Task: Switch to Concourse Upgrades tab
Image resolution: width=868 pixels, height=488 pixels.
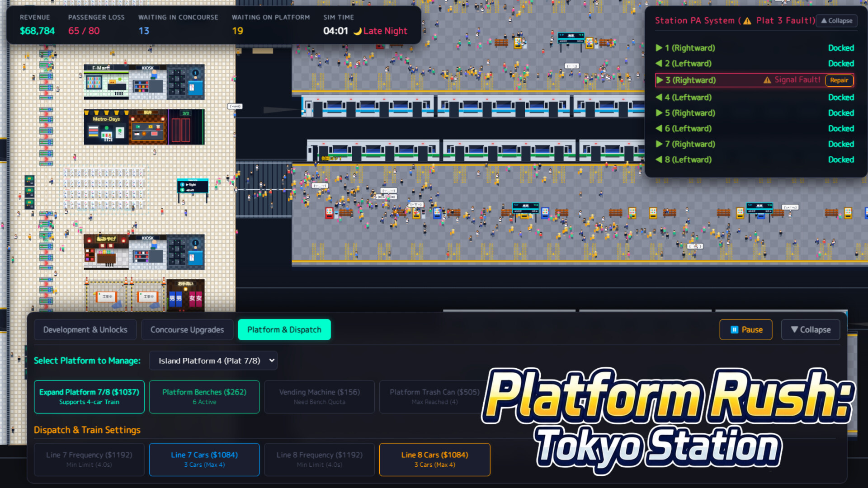Action: pos(187,330)
